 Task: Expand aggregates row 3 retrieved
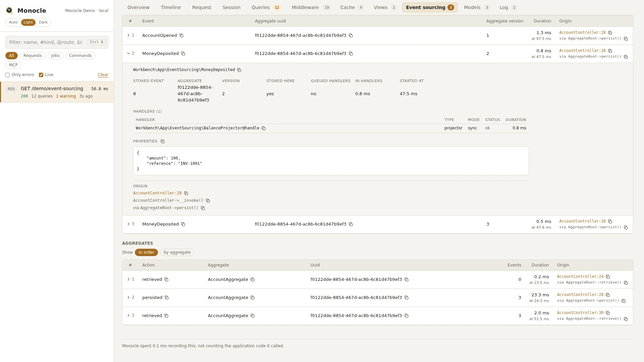click(128, 316)
